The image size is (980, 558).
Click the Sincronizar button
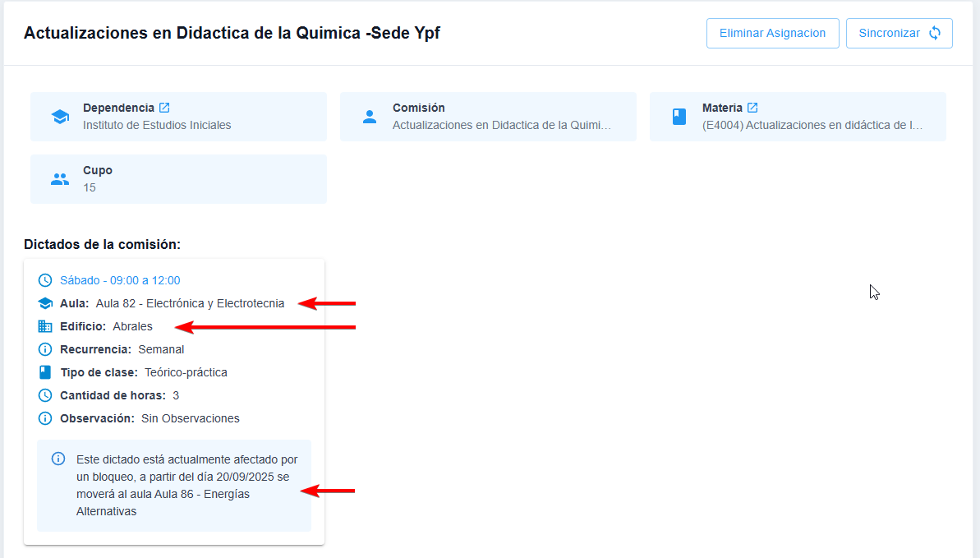899,33
